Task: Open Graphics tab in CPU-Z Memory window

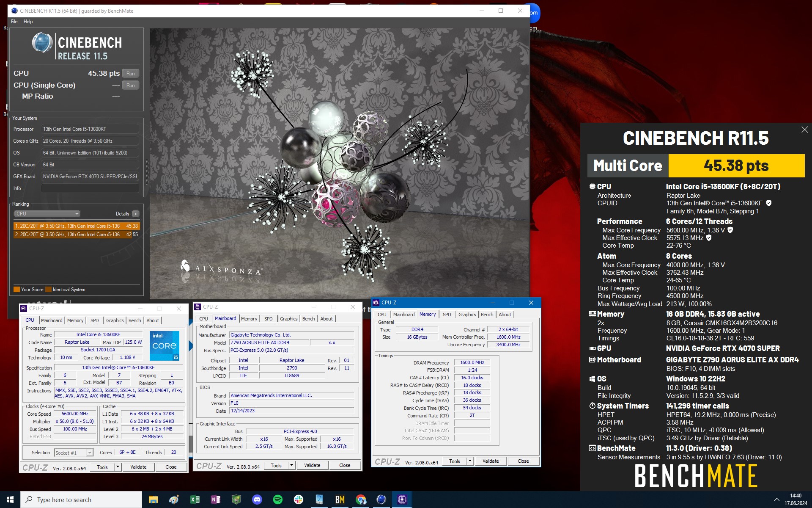Action: click(x=467, y=315)
